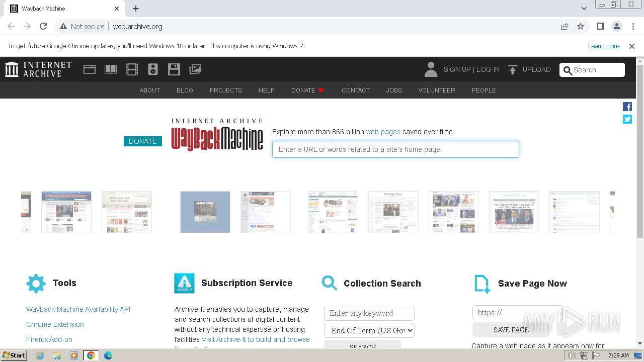
Task: Click the Save Page Now icon
Action: point(482,284)
